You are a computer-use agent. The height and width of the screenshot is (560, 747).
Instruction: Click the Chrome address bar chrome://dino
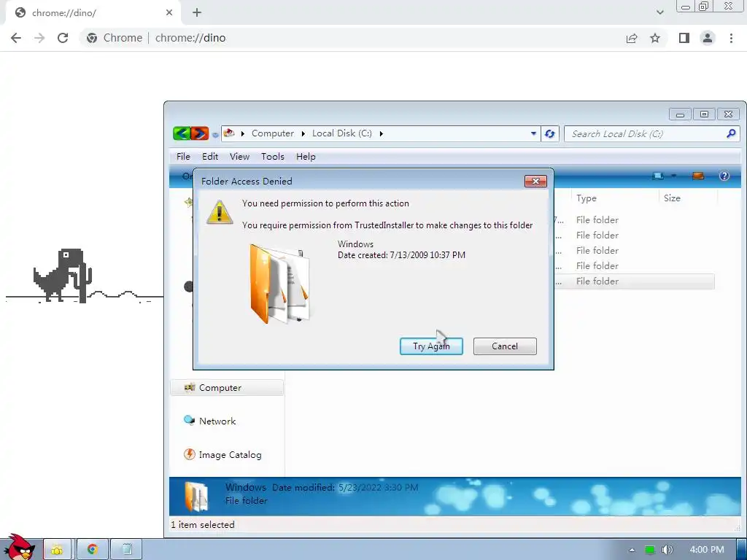click(x=190, y=38)
